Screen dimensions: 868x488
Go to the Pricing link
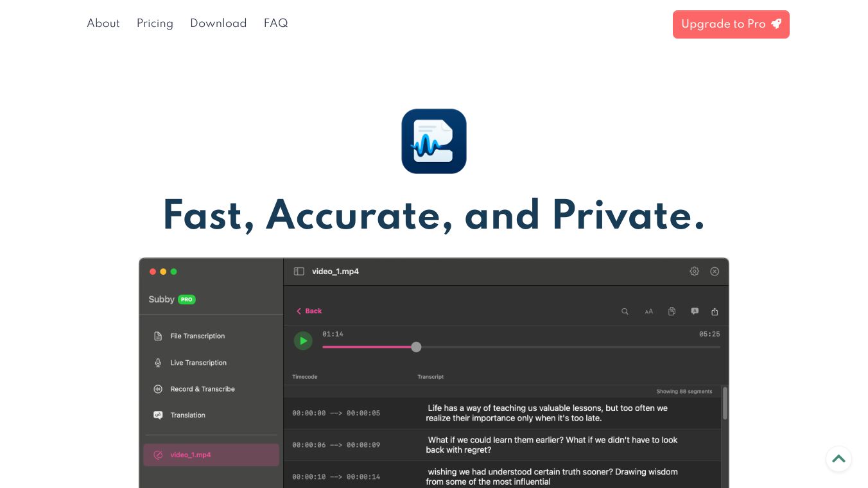tap(155, 24)
